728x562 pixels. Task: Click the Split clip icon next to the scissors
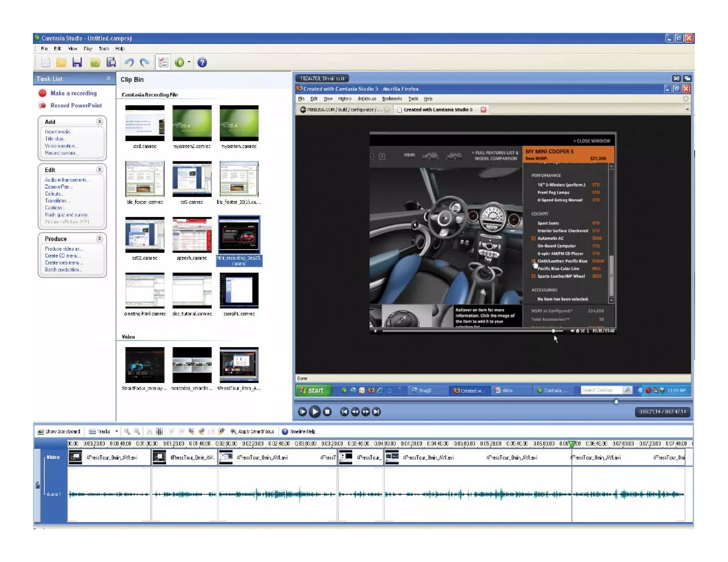click(x=159, y=432)
